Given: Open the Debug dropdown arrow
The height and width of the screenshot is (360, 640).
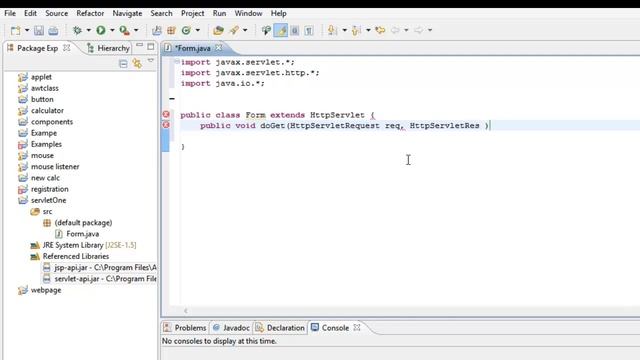Looking at the screenshot, I should [88, 30].
